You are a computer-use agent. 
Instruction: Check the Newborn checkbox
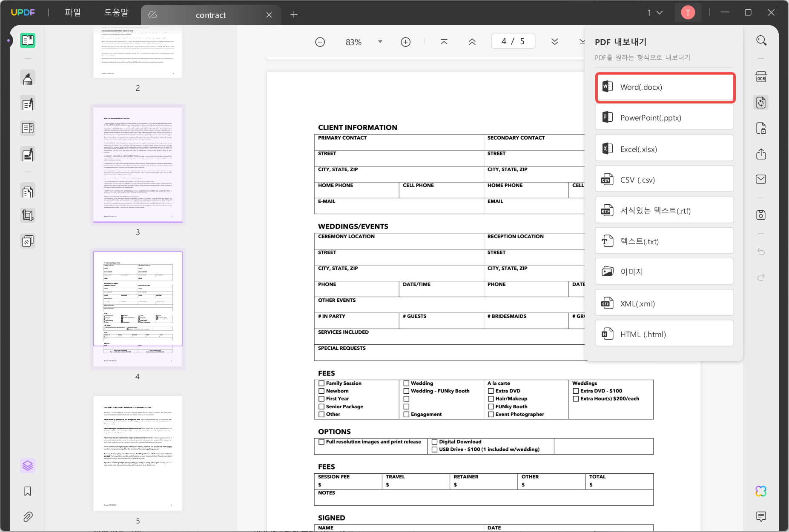321,391
